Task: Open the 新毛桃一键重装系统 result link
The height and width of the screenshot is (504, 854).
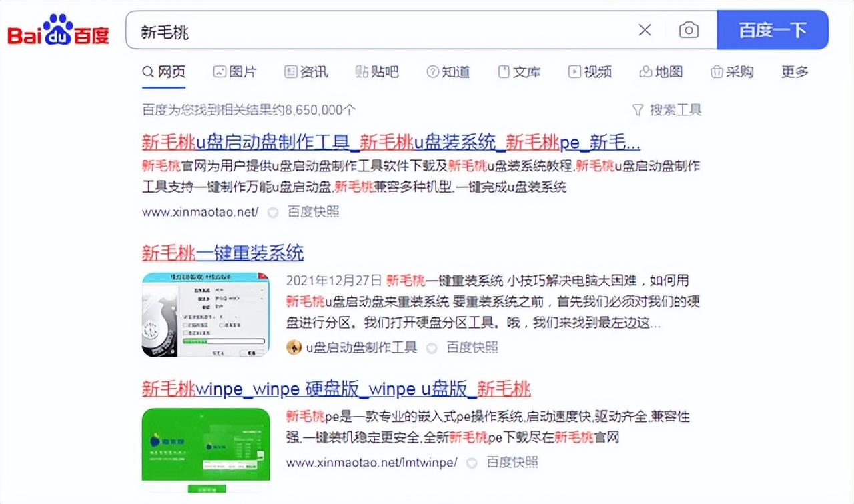Action: pos(222,253)
